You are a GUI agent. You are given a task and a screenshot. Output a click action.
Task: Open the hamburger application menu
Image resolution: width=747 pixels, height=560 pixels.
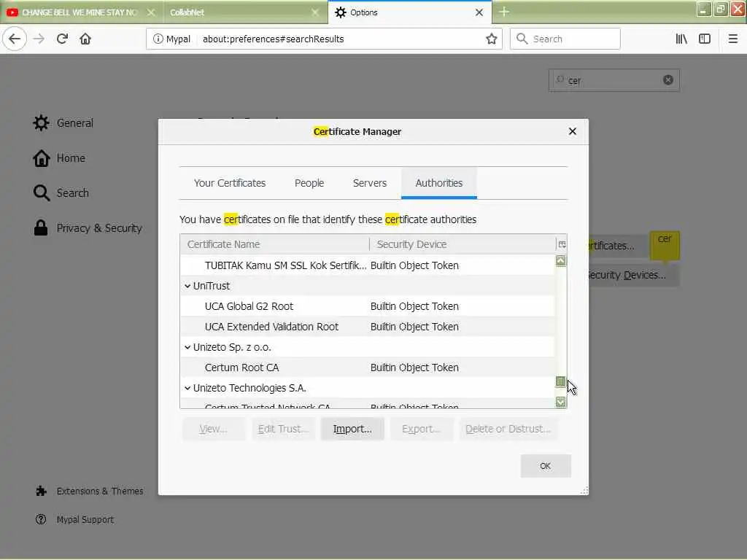point(732,39)
